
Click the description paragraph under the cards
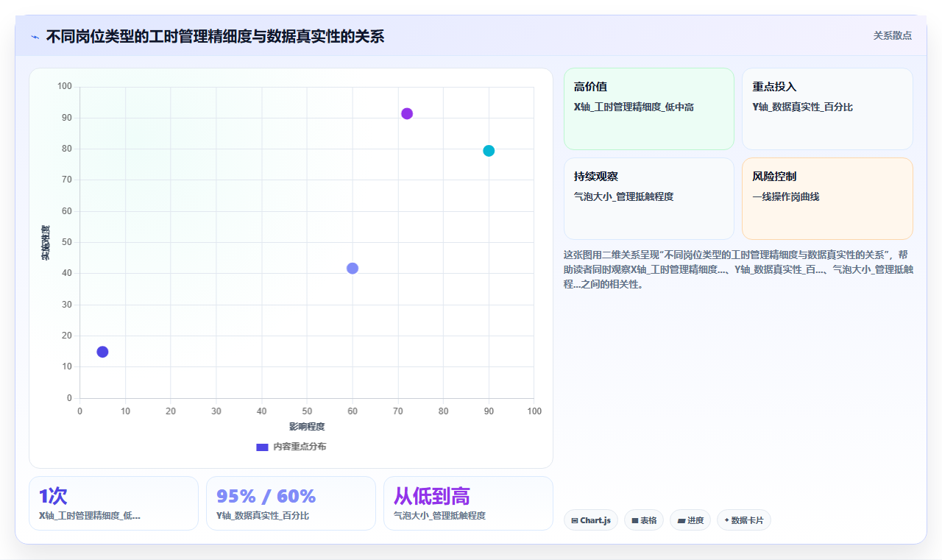coord(738,269)
